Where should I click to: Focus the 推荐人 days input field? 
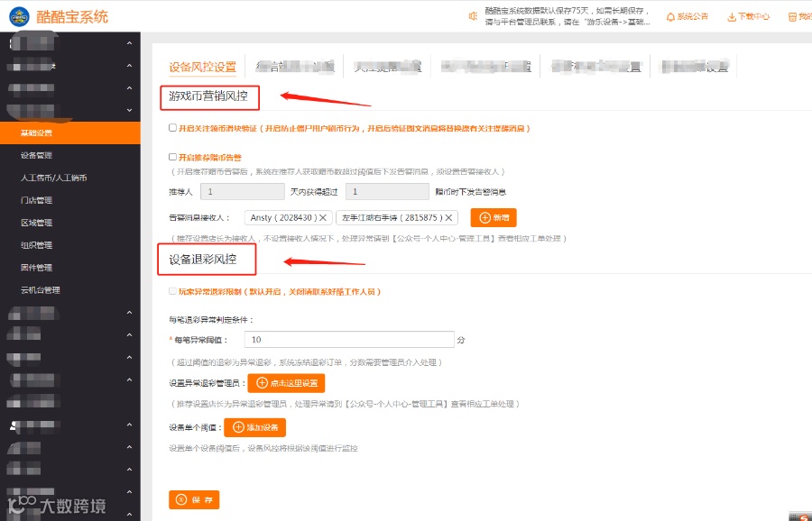243,191
